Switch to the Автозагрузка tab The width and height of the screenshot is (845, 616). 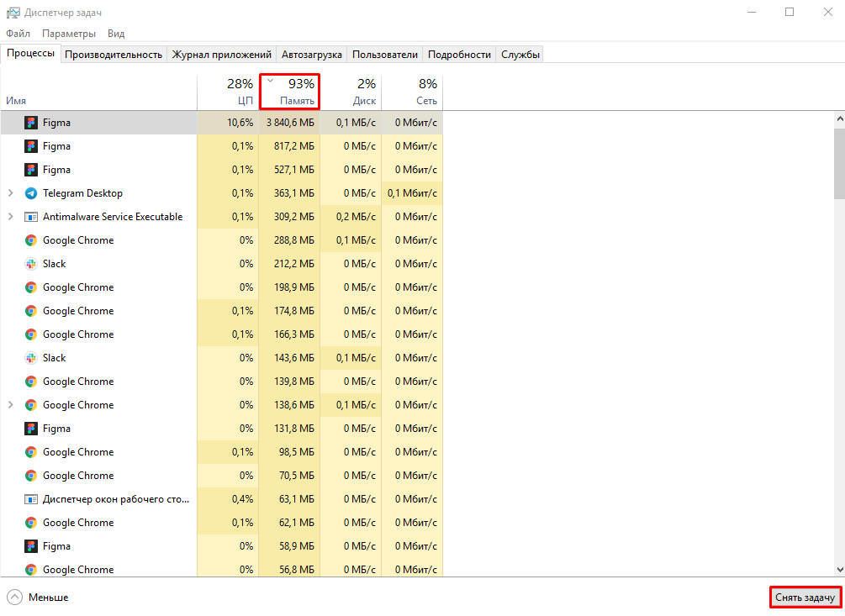pos(311,55)
